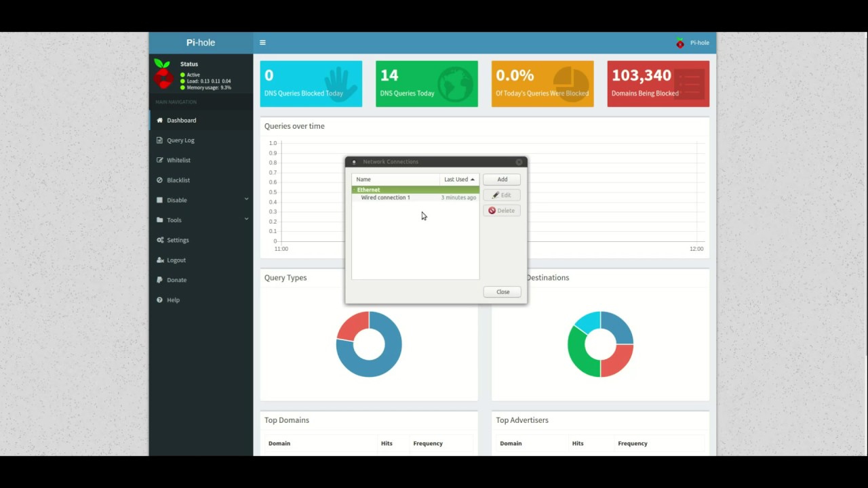The image size is (868, 488).
Task: Click the DNS Queries Today card
Action: pyautogui.click(x=427, y=84)
